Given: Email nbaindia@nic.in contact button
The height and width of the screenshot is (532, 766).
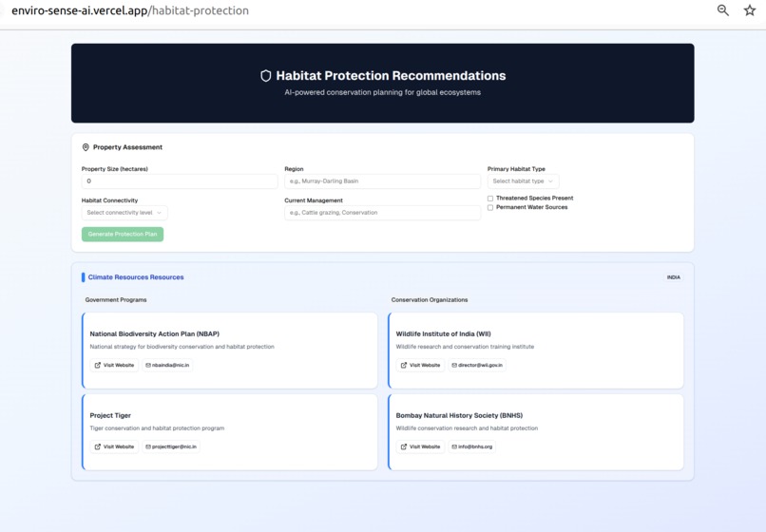Looking at the screenshot, I should click(x=167, y=365).
